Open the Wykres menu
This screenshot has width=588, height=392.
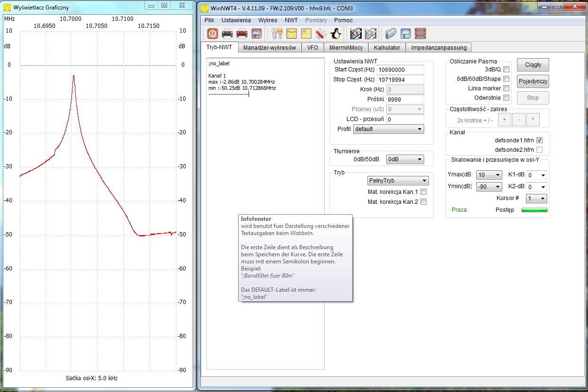pyautogui.click(x=267, y=20)
